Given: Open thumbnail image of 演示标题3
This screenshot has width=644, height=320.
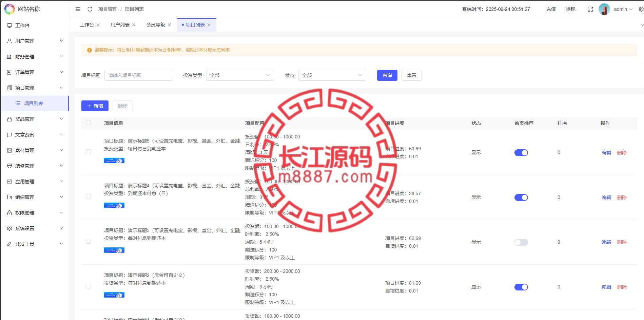Looking at the screenshot, I should point(114,250).
